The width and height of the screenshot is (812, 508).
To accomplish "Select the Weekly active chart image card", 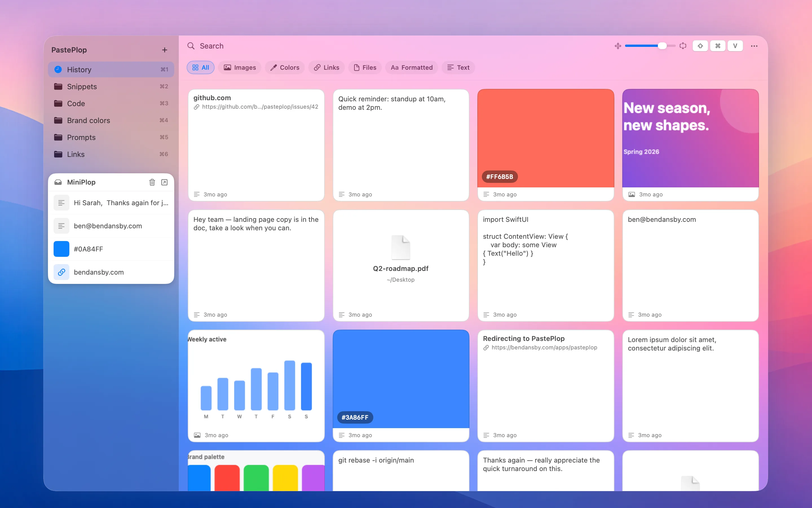I will pyautogui.click(x=256, y=386).
